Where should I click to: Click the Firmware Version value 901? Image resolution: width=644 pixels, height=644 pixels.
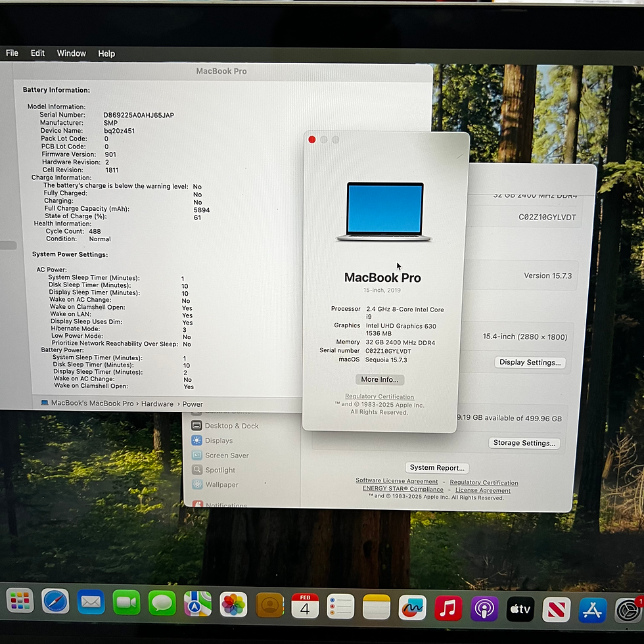[x=110, y=154]
